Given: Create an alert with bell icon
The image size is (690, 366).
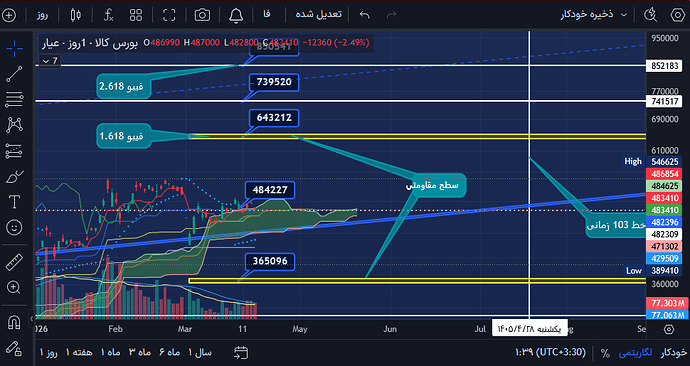Looking at the screenshot, I should [236, 15].
